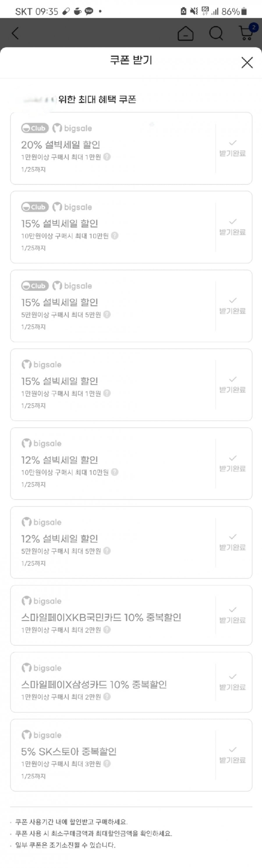Open the shopping cart with 2 items
Image resolution: width=262 pixels, height=868 pixels.
[247, 32]
